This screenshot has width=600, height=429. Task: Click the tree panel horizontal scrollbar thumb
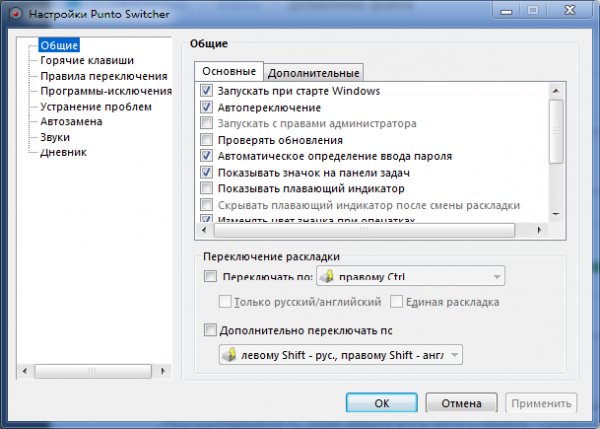(x=93, y=371)
